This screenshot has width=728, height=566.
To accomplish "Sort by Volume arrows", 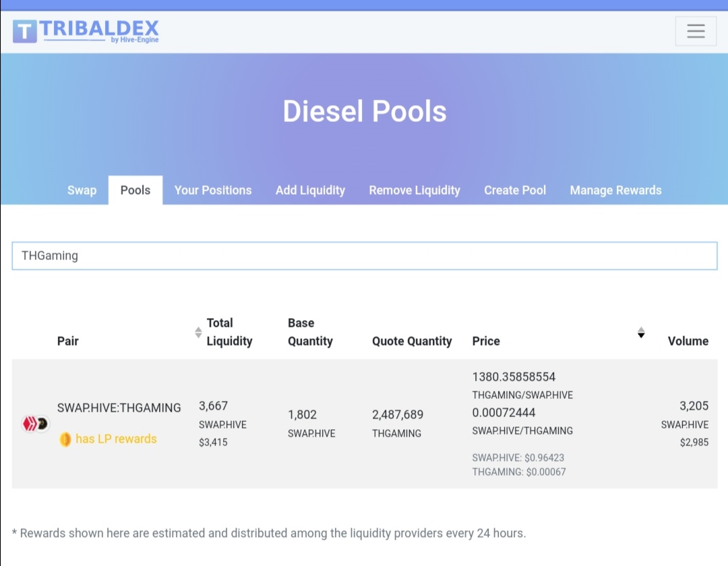I will pos(641,332).
